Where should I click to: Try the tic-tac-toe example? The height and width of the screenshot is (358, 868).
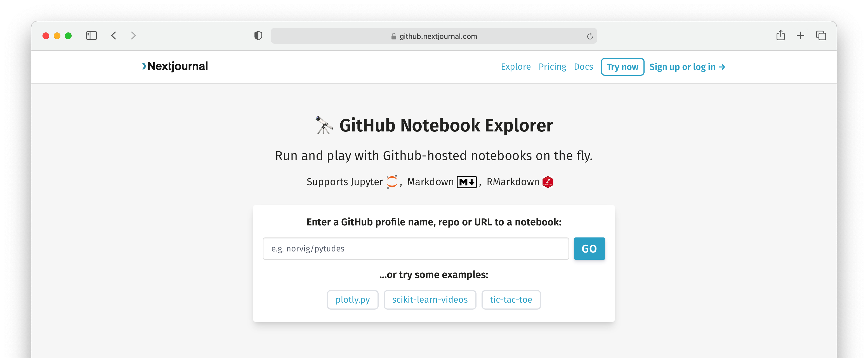tap(511, 300)
